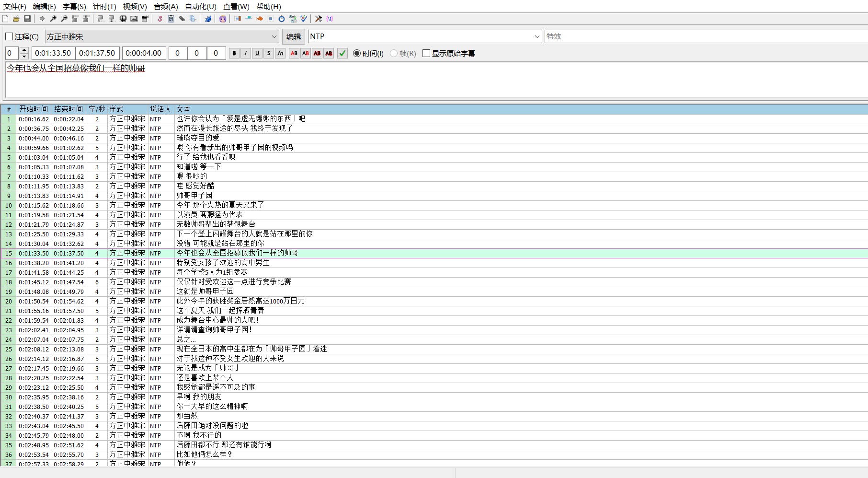The height and width of the screenshot is (478, 868).
Task: Decrease the layer number with down arrow
Action: point(24,57)
